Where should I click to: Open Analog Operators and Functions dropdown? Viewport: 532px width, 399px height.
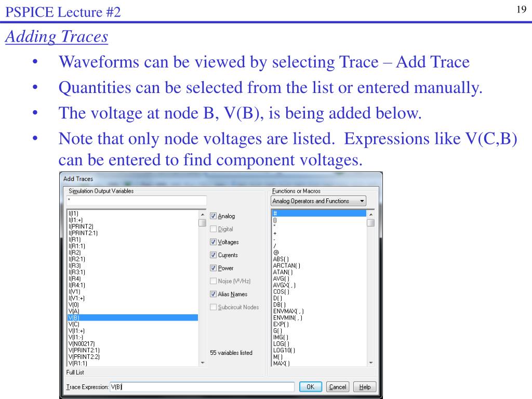pyautogui.click(x=318, y=201)
